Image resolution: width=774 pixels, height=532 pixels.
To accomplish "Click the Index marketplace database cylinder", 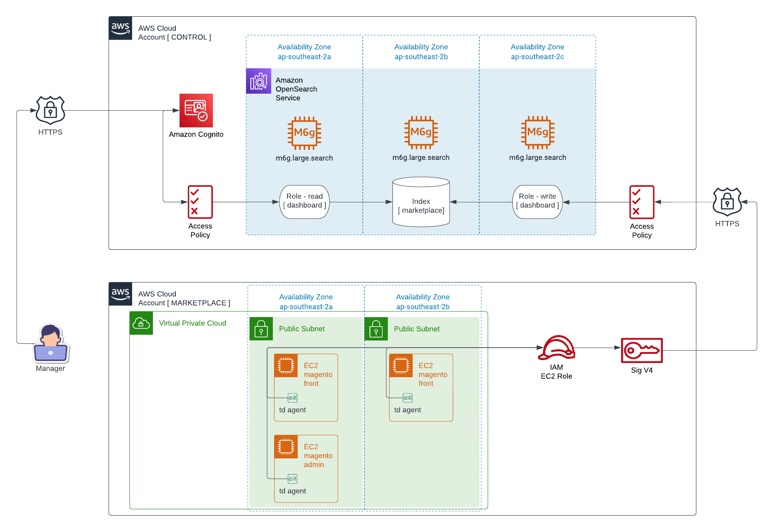I will click(x=421, y=202).
